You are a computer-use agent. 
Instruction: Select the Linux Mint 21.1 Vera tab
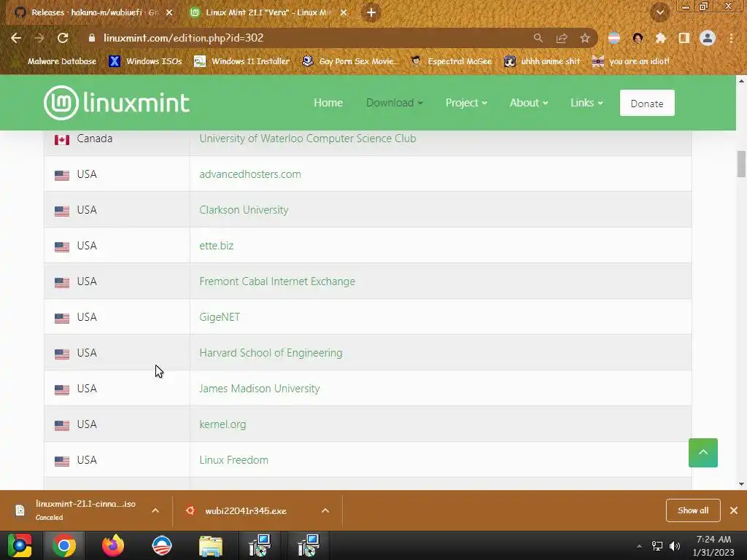[268, 12]
